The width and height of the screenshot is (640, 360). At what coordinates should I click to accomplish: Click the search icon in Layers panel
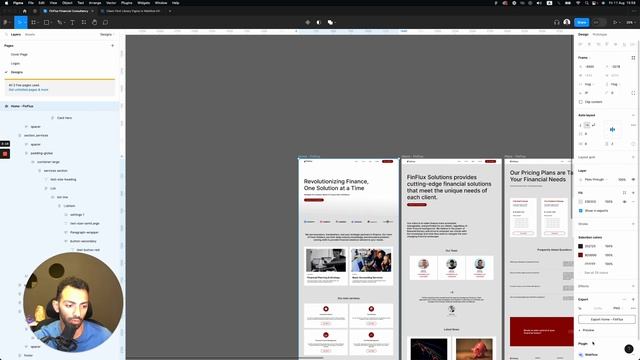tap(6, 35)
